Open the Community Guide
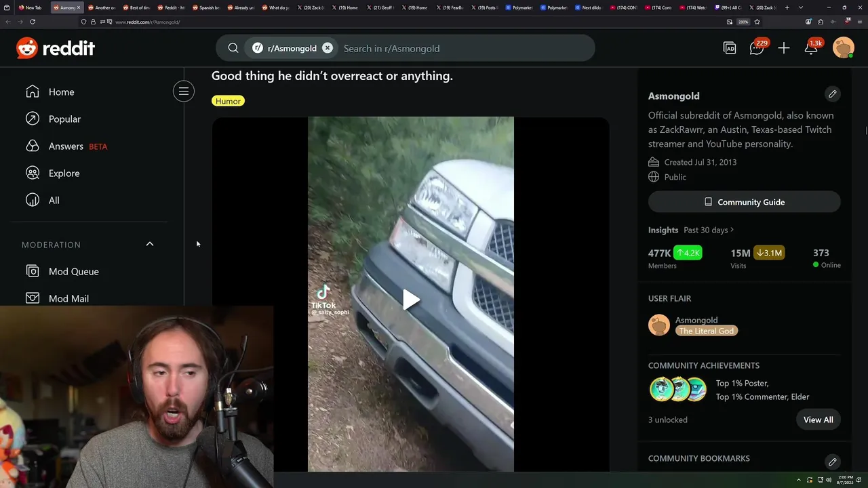Viewport: 868px width, 488px height. [x=744, y=202]
